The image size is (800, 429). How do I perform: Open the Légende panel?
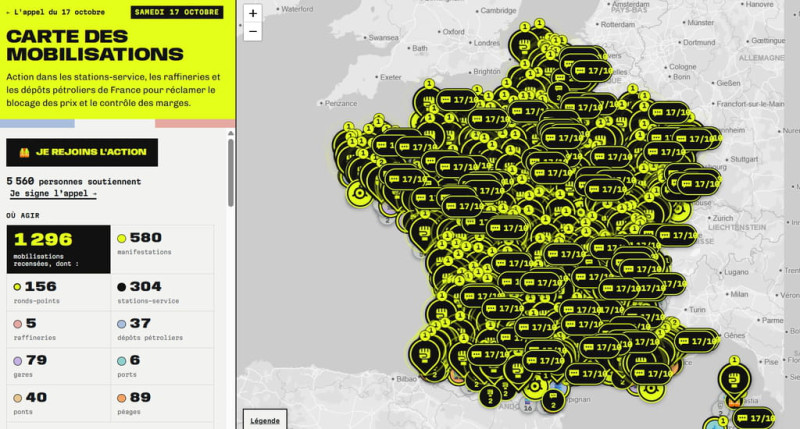coord(265,420)
